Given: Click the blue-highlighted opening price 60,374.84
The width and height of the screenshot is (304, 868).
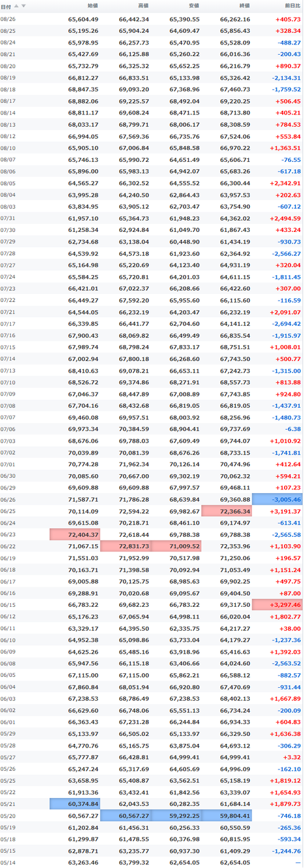Looking at the screenshot, I should (75, 804).
